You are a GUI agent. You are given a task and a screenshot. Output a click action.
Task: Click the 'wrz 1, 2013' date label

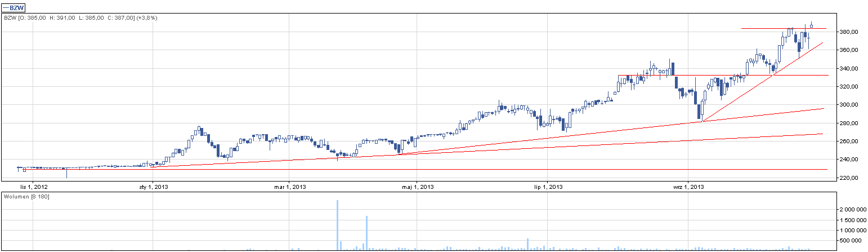coord(688,187)
